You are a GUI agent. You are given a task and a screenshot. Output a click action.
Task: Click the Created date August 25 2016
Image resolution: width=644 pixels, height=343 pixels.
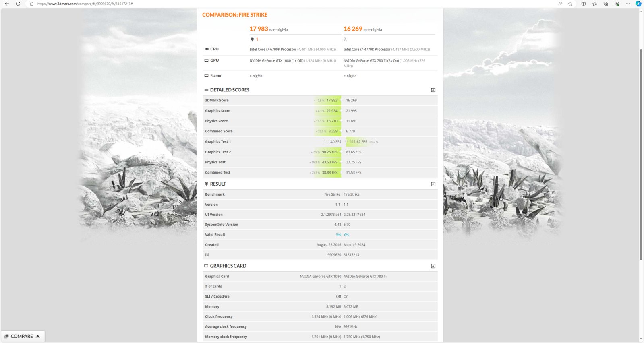pos(329,245)
